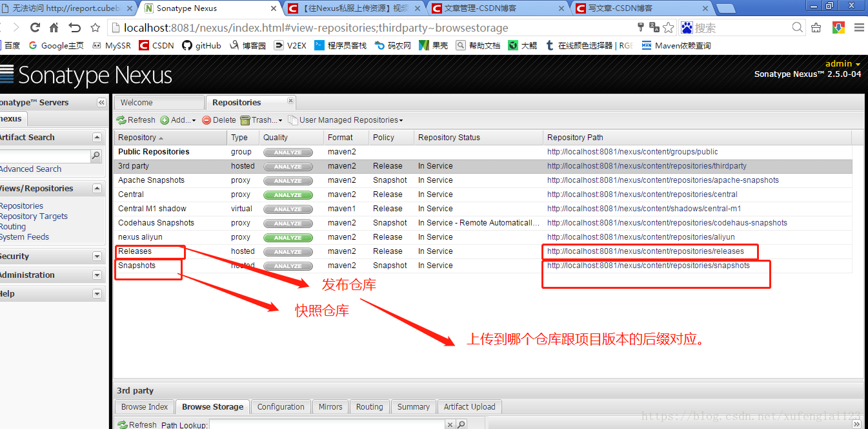868x429 pixels.
Task: Collapse the Artifact Search section
Action: [x=97, y=138]
